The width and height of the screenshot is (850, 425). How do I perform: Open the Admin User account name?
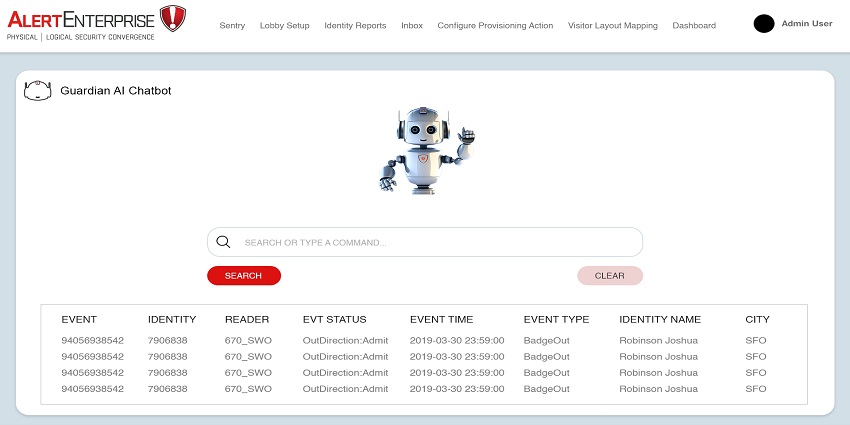click(806, 24)
